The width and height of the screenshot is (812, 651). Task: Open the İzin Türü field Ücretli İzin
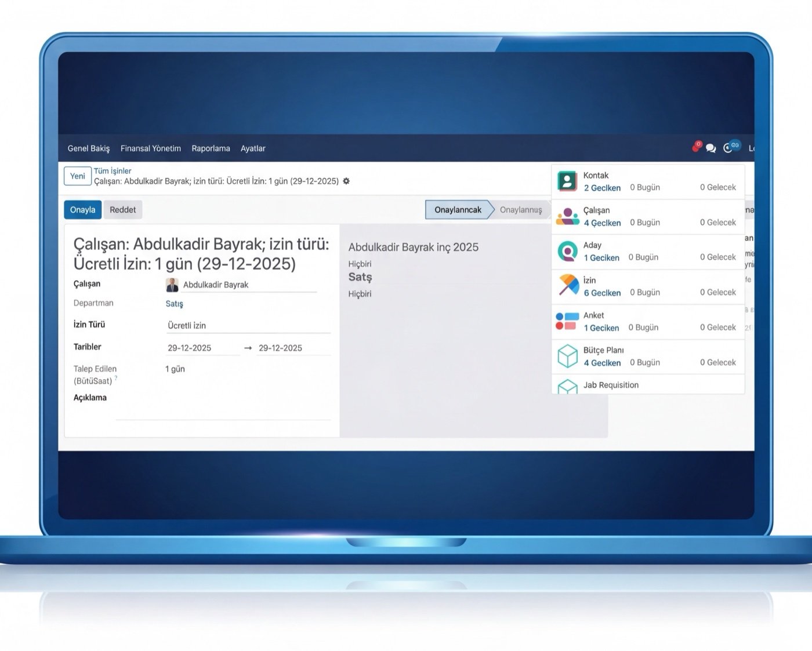(248, 326)
